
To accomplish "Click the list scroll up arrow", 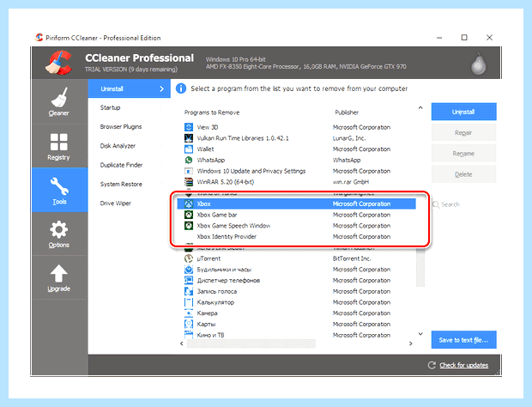I will click(x=420, y=107).
